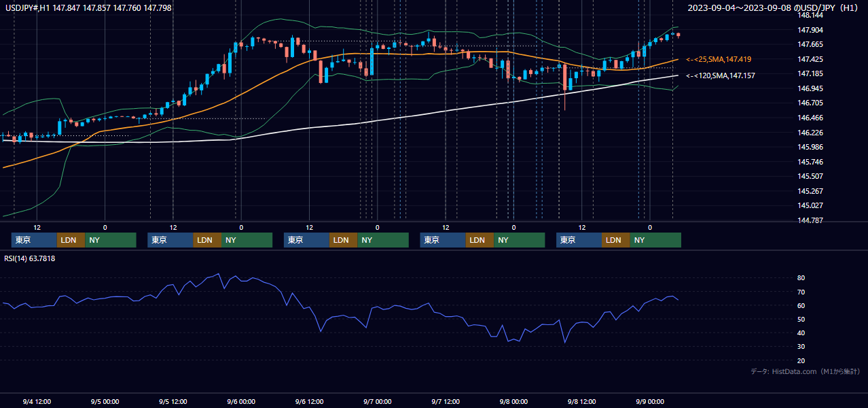Click price axis value 146.466
The height and width of the screenshot is (408, 868).
(x=810, y=118)
